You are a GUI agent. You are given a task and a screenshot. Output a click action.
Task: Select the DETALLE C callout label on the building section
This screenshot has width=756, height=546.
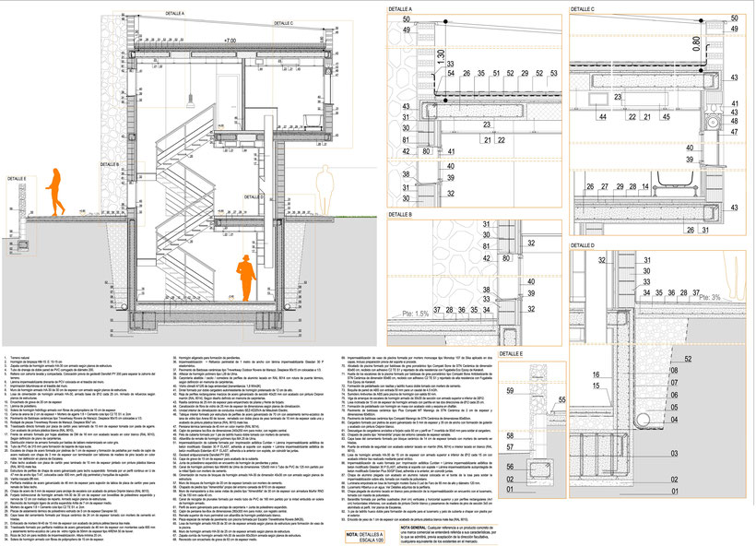[x=284, y=23]
